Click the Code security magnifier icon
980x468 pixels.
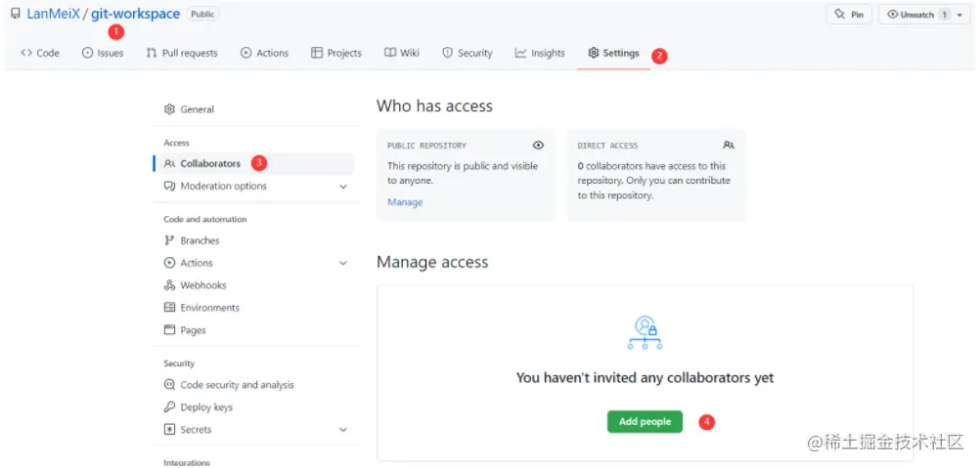pyautogui.click(x=169, y=385)
